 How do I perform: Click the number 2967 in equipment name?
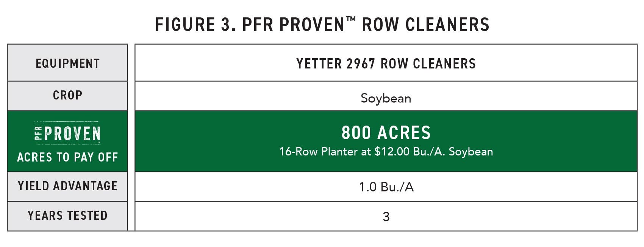click(x=361, y=64)
